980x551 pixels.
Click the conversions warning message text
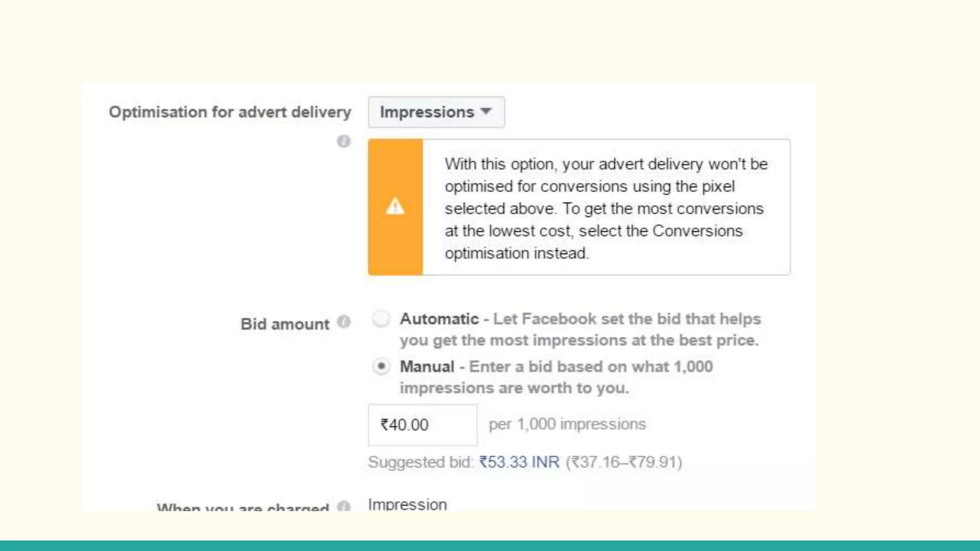point(605,209)
